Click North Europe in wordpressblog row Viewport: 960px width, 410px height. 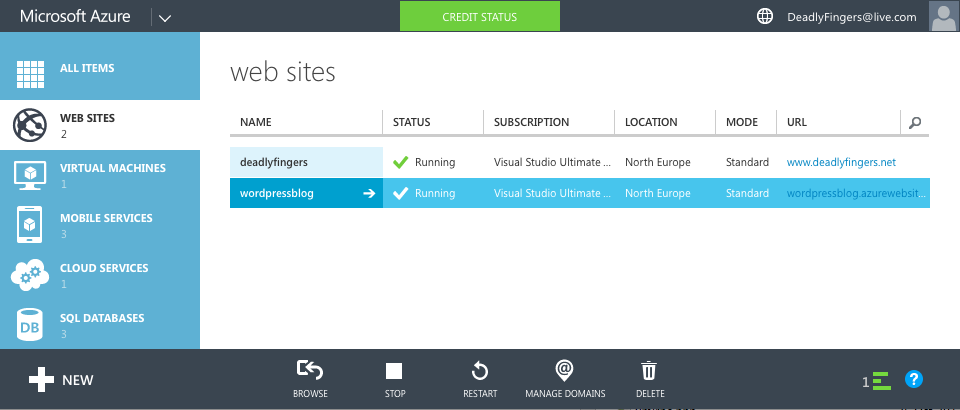point(658,193)
